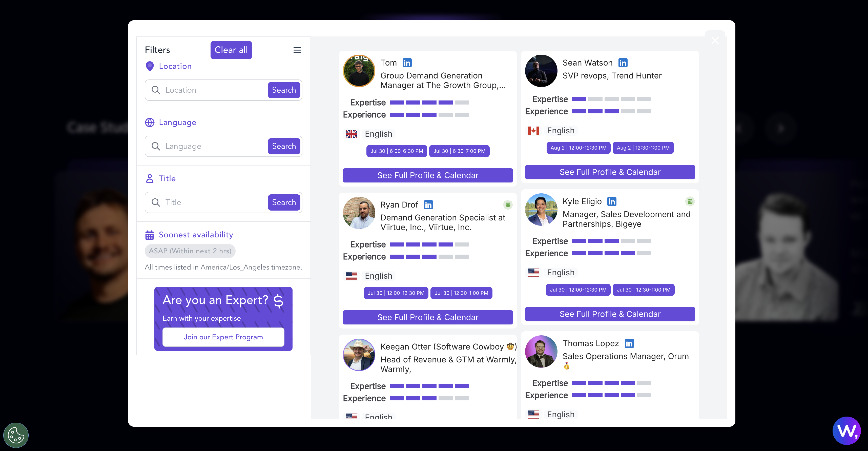See Kyle Eligio's full profile and calendar
Viewport: 868px width, 451px height.
point(610,314)
